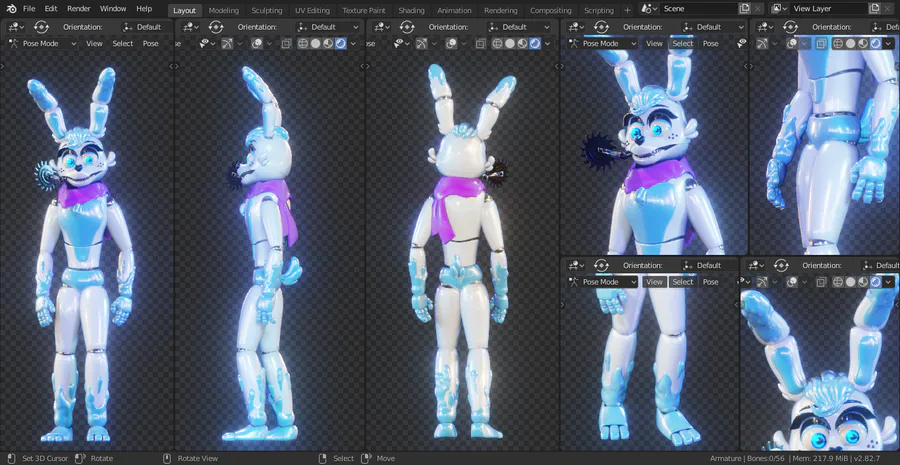
Task: Open editor type menu in legs viewport
Action: [x=576, y=265]
